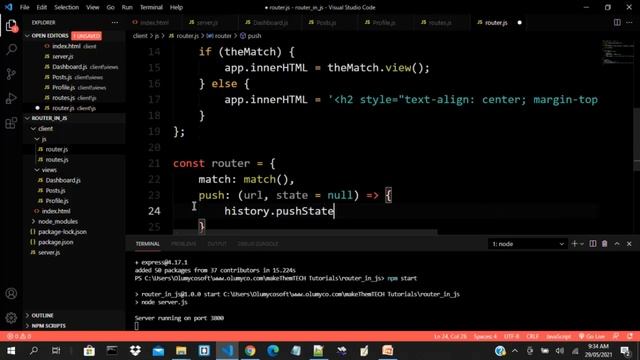Image resolution: width=640 pixels, height=360 pixels.
Task: Expand the NPM Scripts section
Action: pos(28,326)
